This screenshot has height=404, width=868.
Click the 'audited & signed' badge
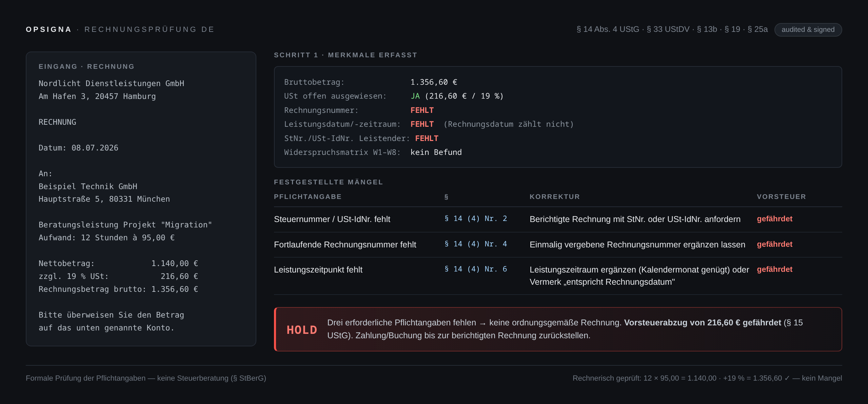(808, 29)
